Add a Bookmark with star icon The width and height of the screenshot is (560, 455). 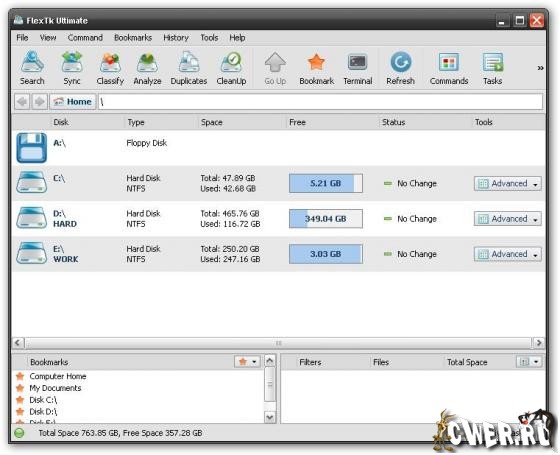pos(316,68)
